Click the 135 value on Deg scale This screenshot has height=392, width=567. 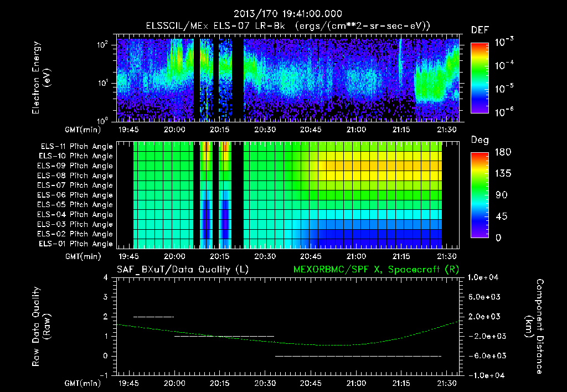click(x=503, y=174)
